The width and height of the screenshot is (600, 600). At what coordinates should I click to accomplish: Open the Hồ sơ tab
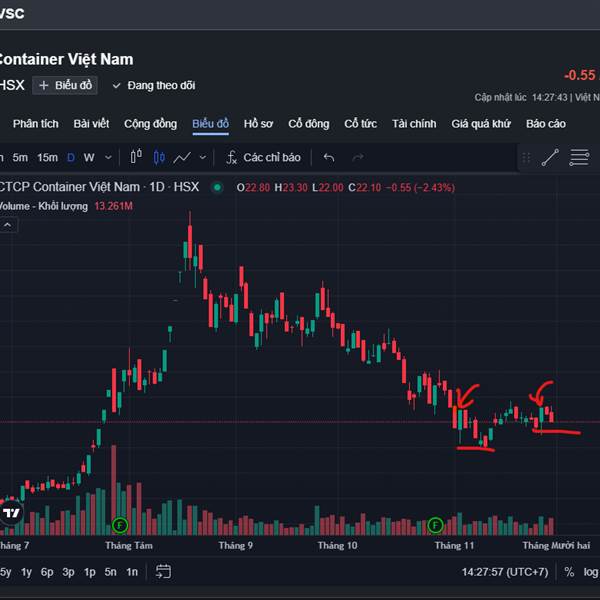pyautogui.click(x=258, y=124)
